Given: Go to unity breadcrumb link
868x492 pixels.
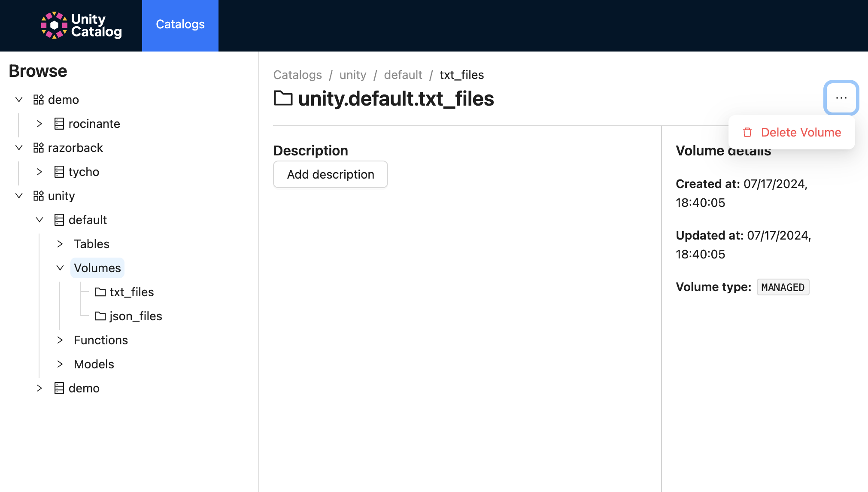Looking at the screenshot, I should click(x=353, y=75).
